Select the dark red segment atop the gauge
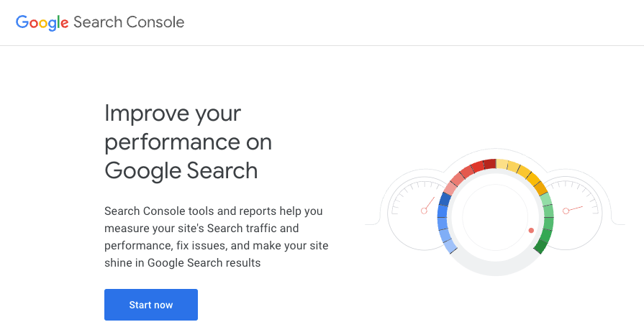644x322 pixels. (489, 165)
